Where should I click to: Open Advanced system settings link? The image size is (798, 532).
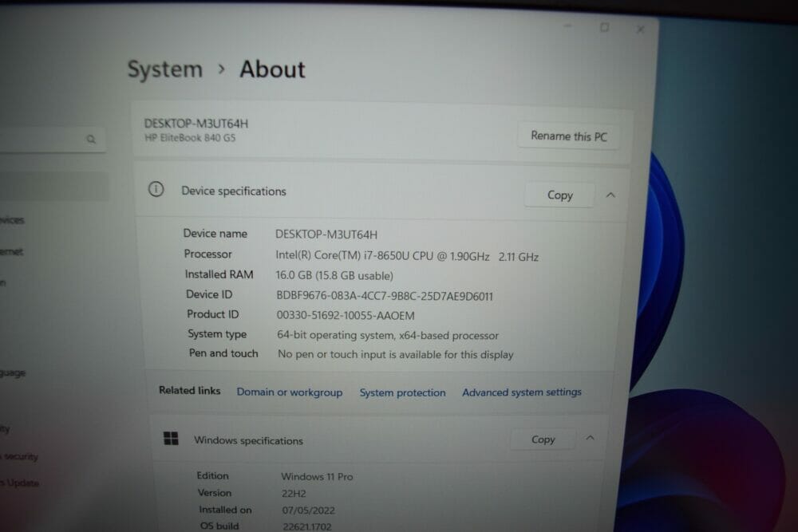(x=522, y=392)
